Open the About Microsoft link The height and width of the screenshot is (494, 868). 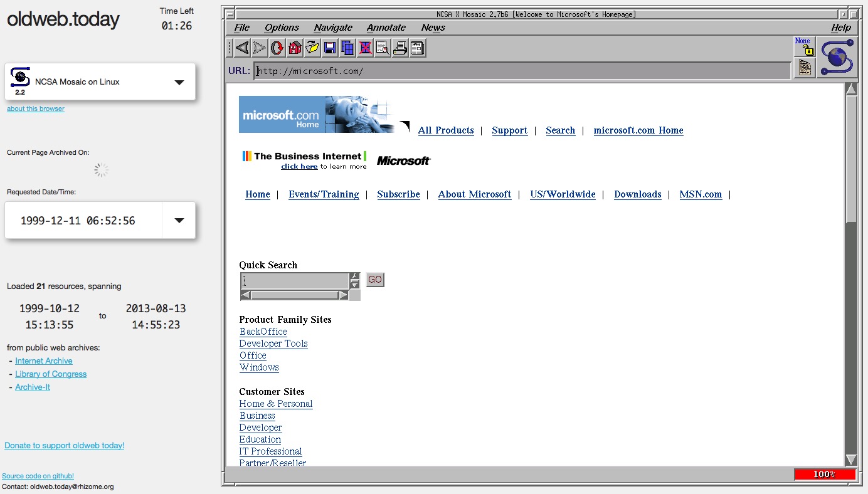click(x=475, y=194)
